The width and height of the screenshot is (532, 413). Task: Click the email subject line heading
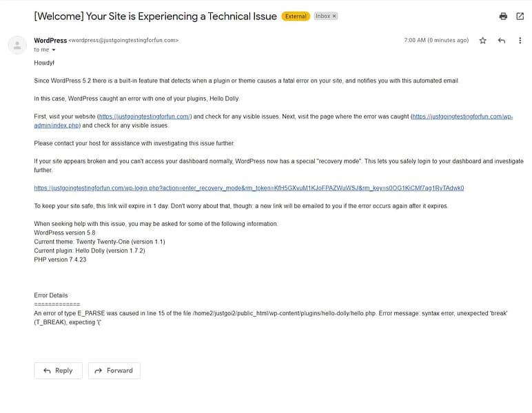click(155, 16)
